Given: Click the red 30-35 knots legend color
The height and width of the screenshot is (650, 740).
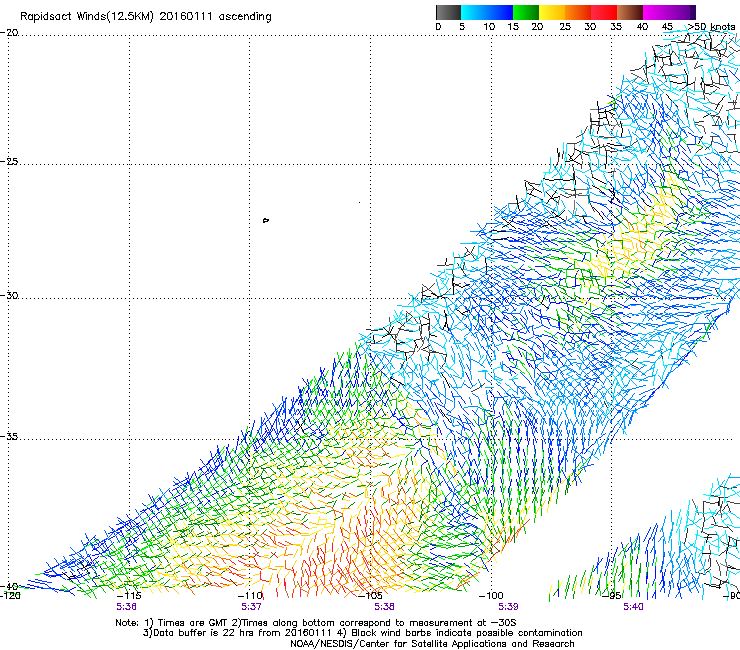Looking at the screenshot, I should (604, 12).
